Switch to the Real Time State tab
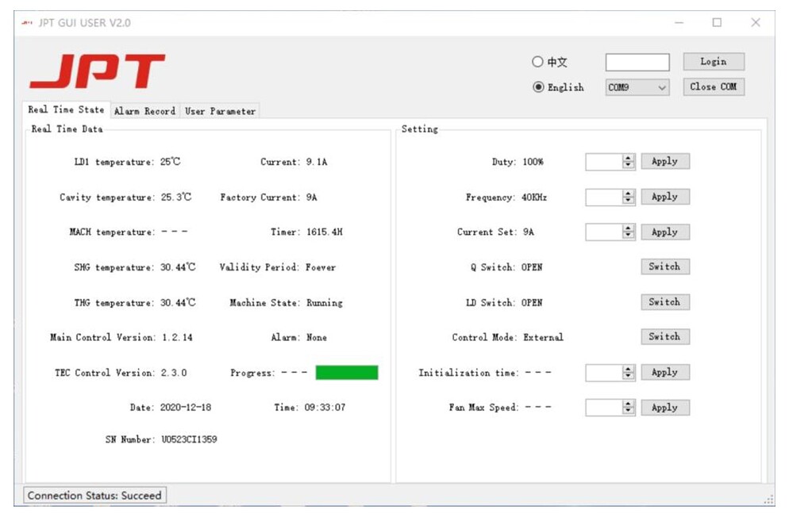Screen dimensions: 812x525 (x=67, y=109)
